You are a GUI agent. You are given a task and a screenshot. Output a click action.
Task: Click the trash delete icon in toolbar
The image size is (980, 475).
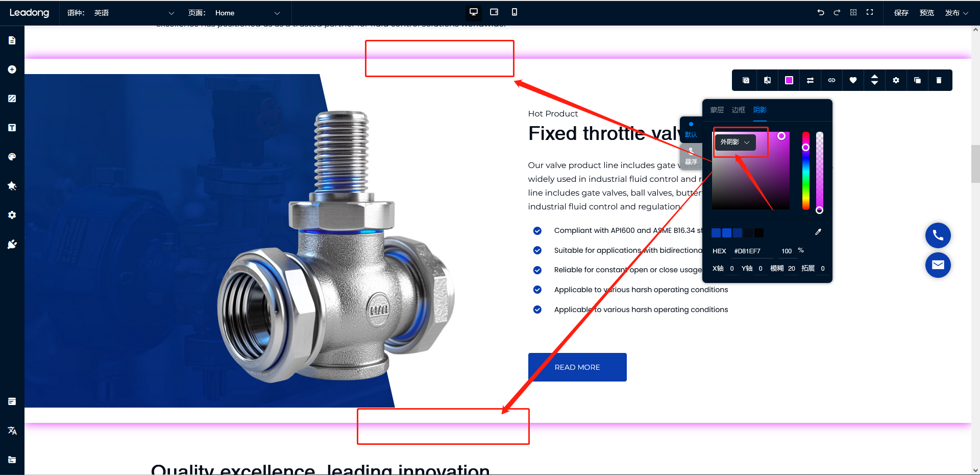[x=939, y=80]
